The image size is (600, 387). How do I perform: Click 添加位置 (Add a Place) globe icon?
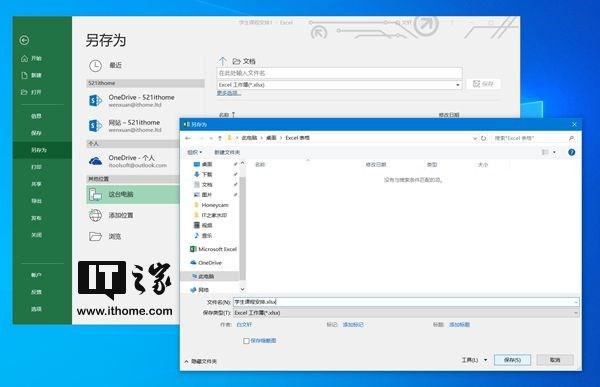click(95, 215)
